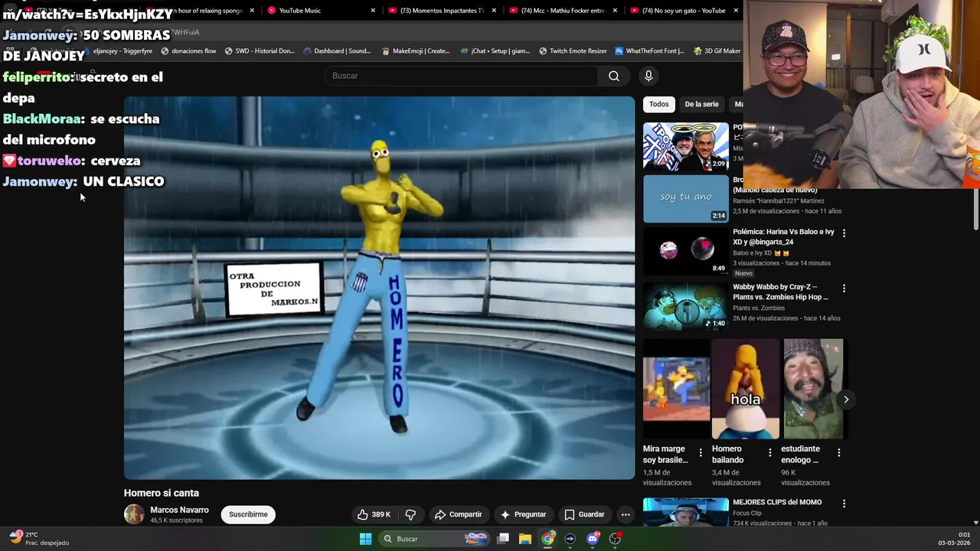980x551 pixels.
Task: Open the WhatTheFont Font bookmark
Action: (x=649, y=51)
